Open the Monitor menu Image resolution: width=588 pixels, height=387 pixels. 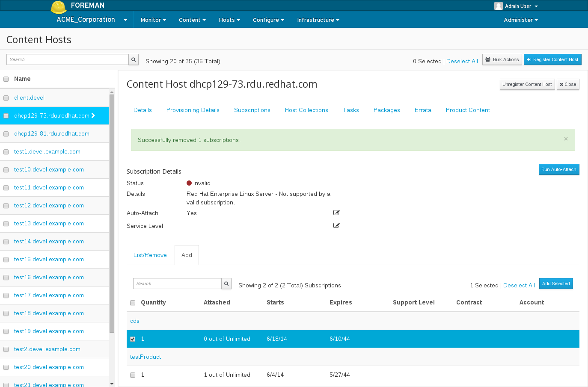point(153,20)
